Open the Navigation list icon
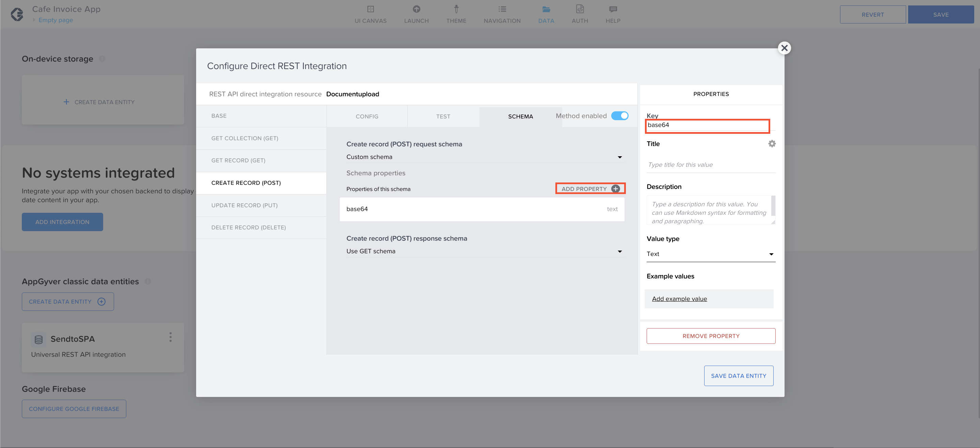 [x=502, y=9]
